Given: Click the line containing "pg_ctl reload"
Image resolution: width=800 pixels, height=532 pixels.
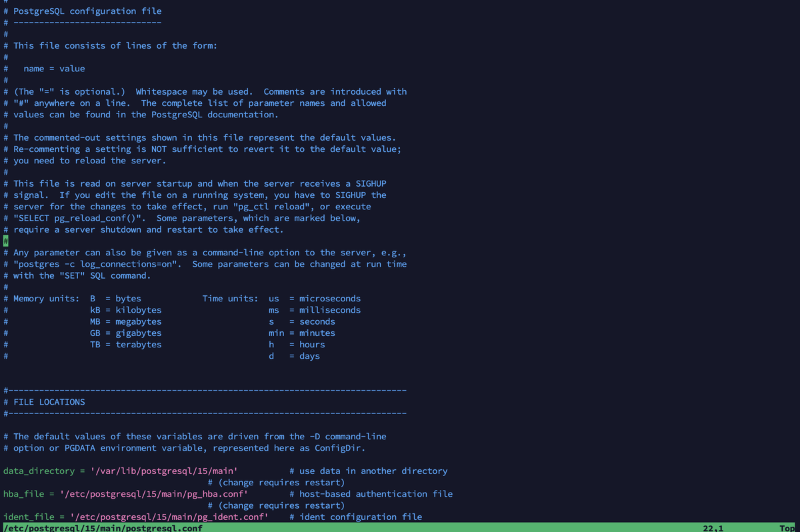Looking at the screenshot, I should [187, 207].
